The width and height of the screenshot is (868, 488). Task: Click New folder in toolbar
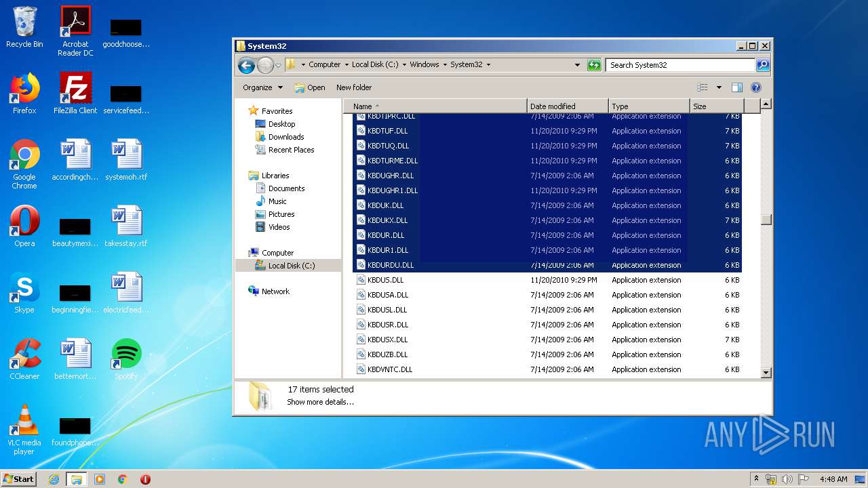coord(354,87)
